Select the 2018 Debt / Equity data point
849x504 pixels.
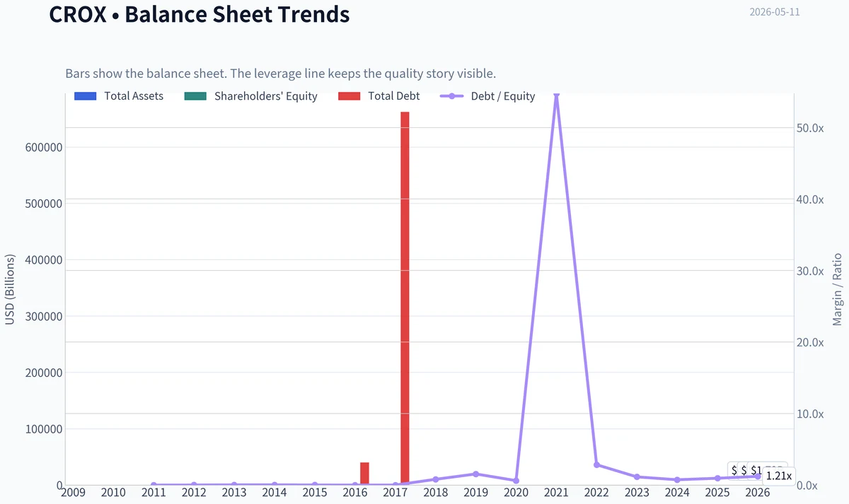[x=436, y=479]
